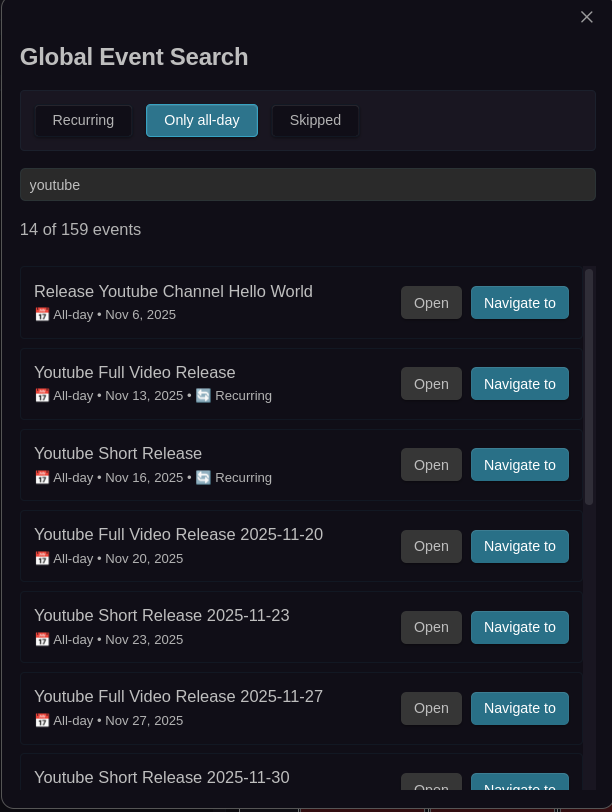Image resolution: width=612 pixels, height=812 pixels.
Task: Open recurring Youtube Short Release event
Action: [x=431, y=465]
